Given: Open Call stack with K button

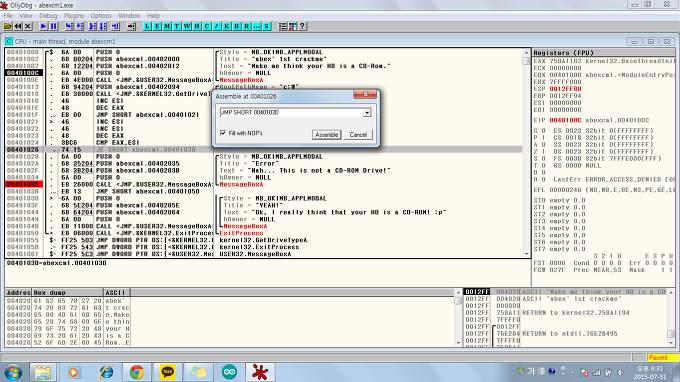Looking at the screenshot, I should (227, 26).
